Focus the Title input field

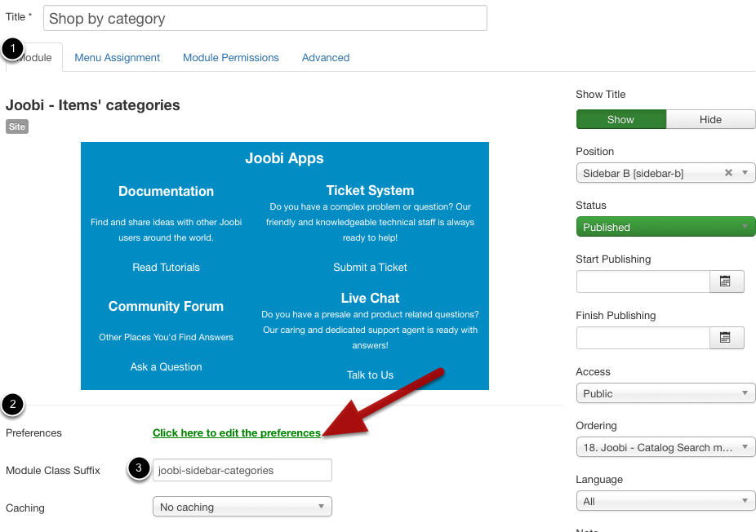(x=265, y=18)
